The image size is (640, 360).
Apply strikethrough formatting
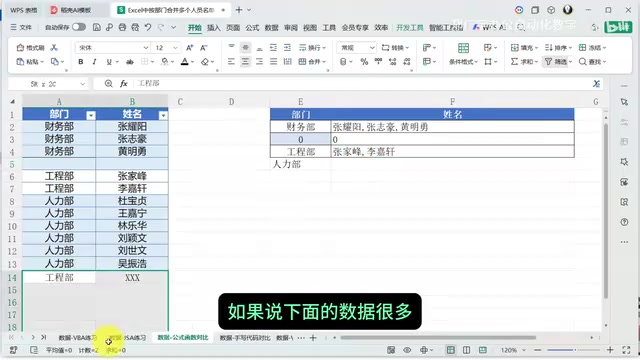[x=129, y=62]
